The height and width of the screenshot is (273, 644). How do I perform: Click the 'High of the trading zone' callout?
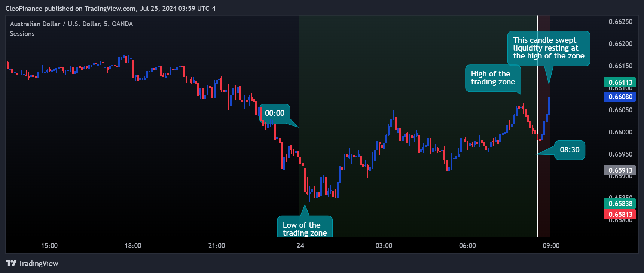pos(493,78)
